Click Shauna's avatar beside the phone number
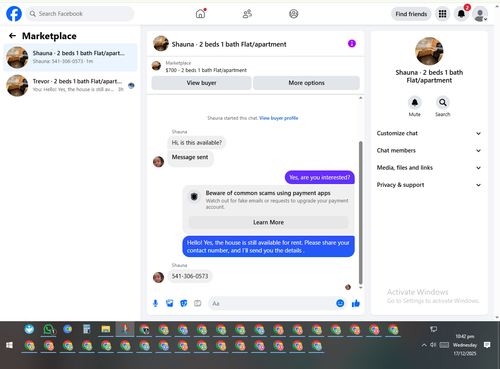Image resolution: width=500 pixels, height=369 pixels. click(158, 277)
